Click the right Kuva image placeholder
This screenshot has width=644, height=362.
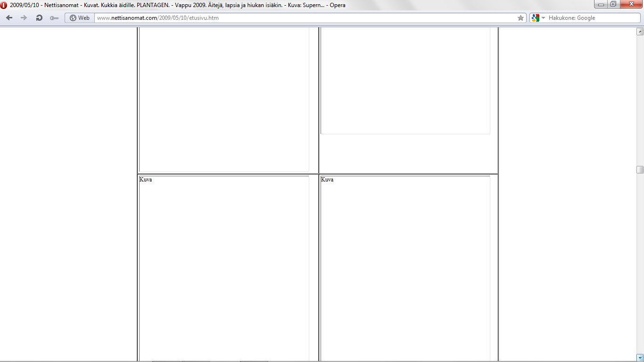(405, 269)
